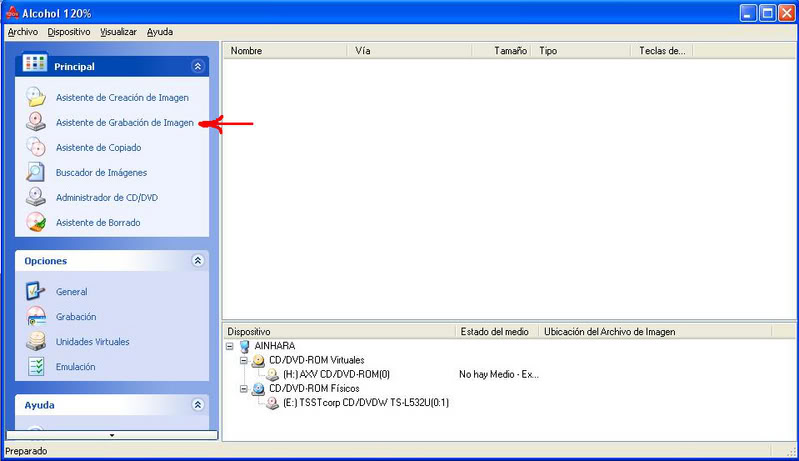
Task: Collapse the Ayuda panel
Action: click(x=198, y=404)
